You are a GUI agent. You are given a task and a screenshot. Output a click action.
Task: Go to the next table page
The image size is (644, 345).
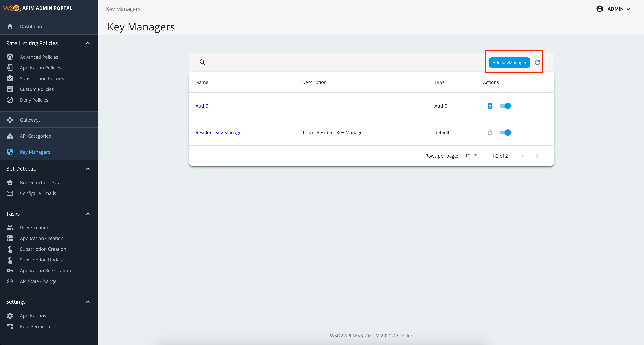point(537,156)
